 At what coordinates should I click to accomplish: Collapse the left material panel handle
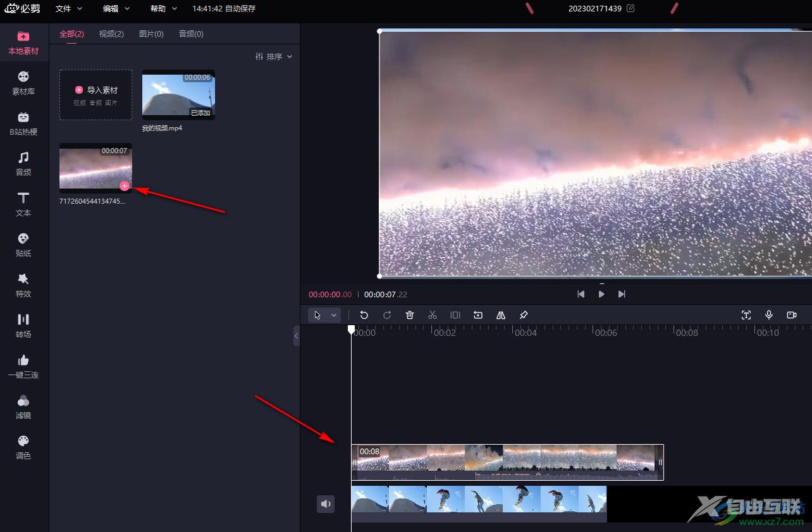click(296, 335)
